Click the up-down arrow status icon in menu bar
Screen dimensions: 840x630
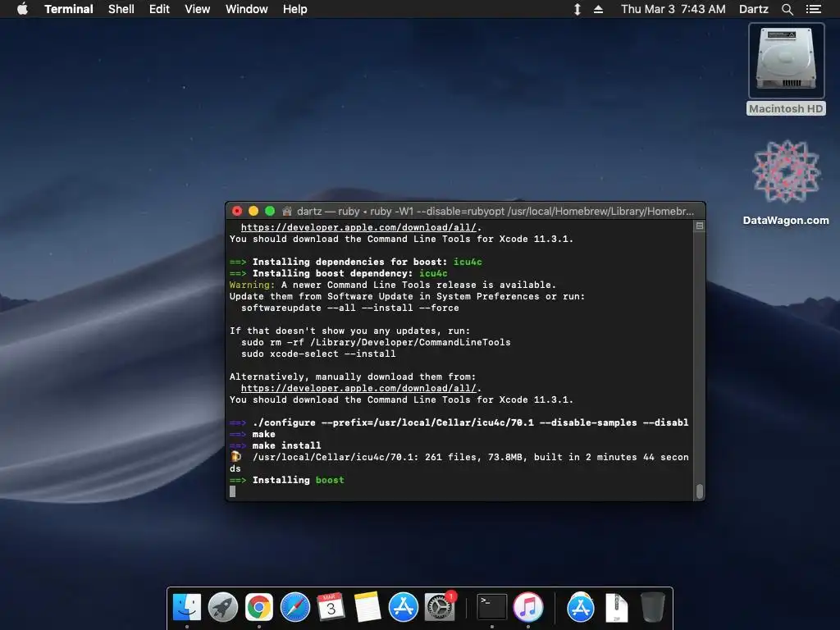coord(577,9)
